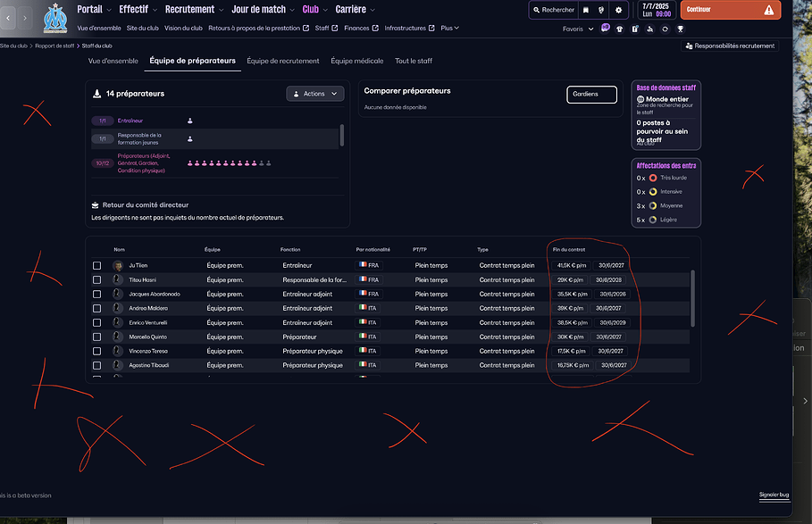Select the checkbox next to Andrea Maldera
Image resolution: width=812 pixels, height=524 pixels.
coord(97,309)
